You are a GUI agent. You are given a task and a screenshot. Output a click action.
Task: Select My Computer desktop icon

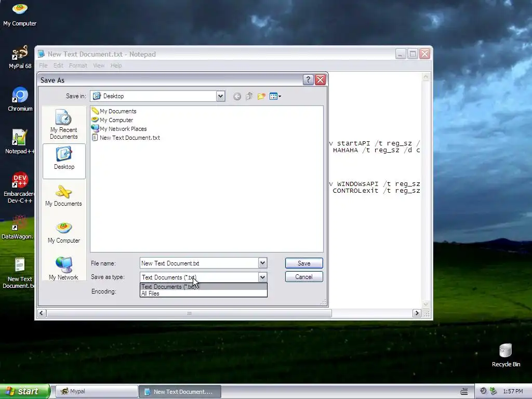pos(20,14)
